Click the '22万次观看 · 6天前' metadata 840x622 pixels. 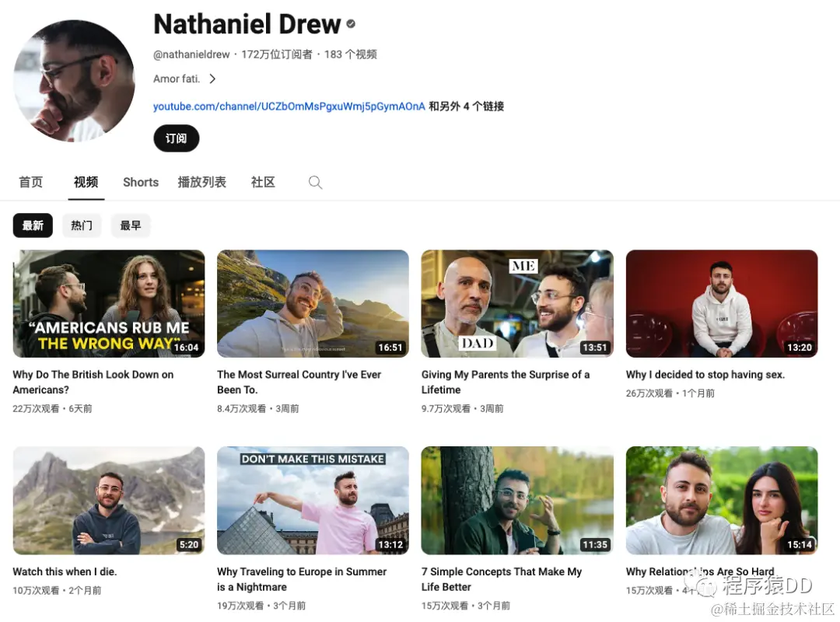(53, 408)
